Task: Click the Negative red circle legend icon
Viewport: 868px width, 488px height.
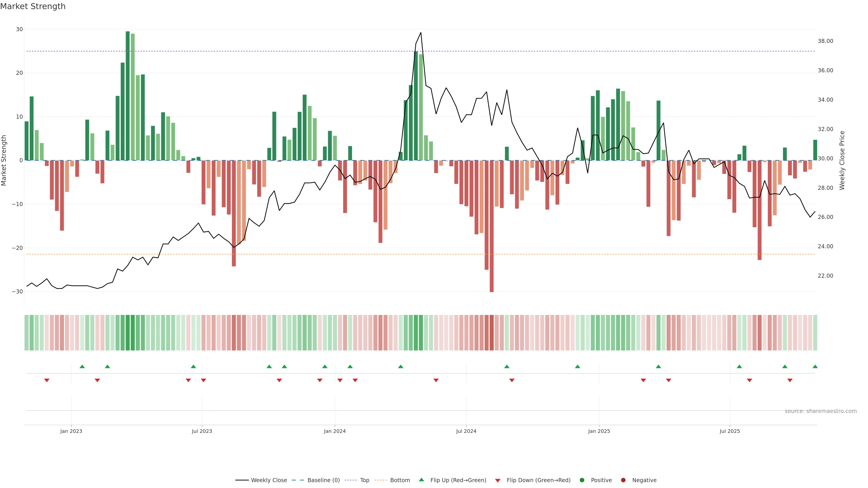Action: point(623,480)
